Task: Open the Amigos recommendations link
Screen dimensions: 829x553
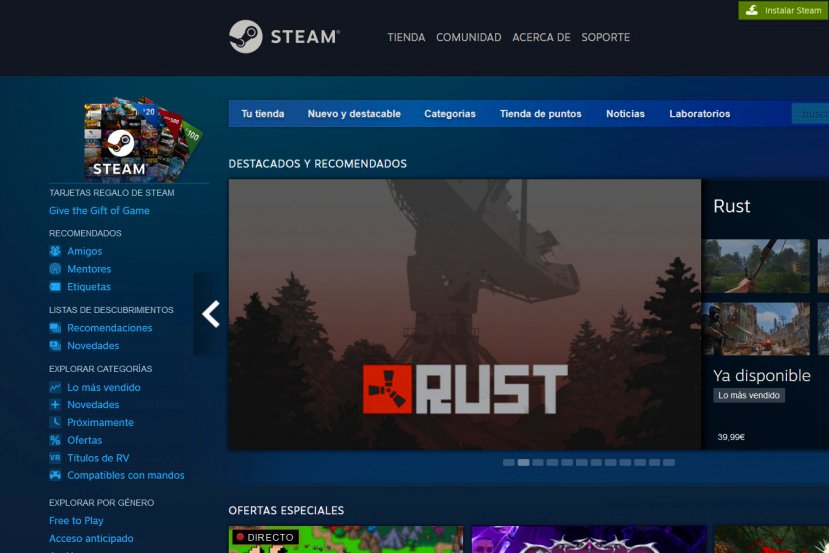Action: click(x=85, y=251)
